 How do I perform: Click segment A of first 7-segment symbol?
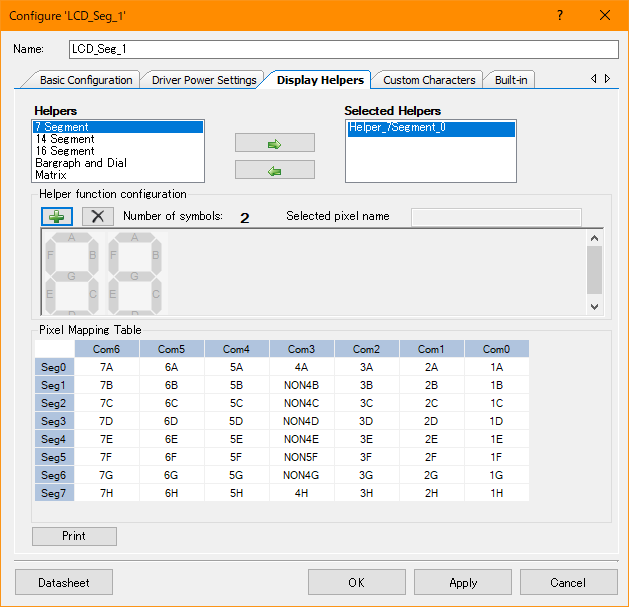pos(71,237)
